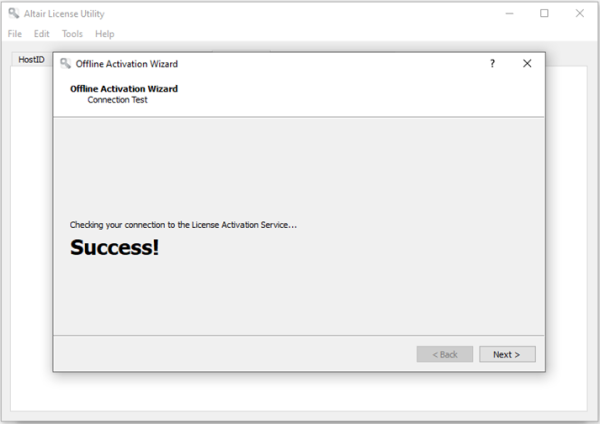Screen dimensions: 600x424
Task: Continue with the Next > button
Action: [507, 354]
